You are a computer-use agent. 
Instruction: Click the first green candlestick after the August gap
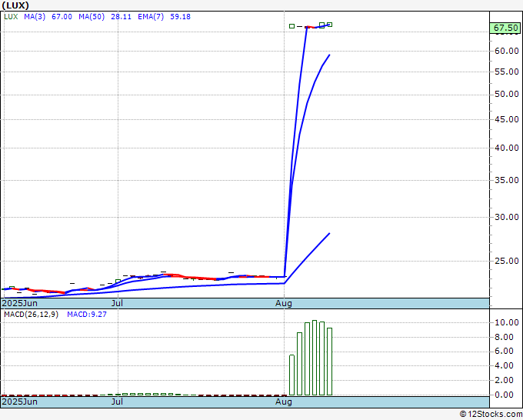click(x=291, y=26)
